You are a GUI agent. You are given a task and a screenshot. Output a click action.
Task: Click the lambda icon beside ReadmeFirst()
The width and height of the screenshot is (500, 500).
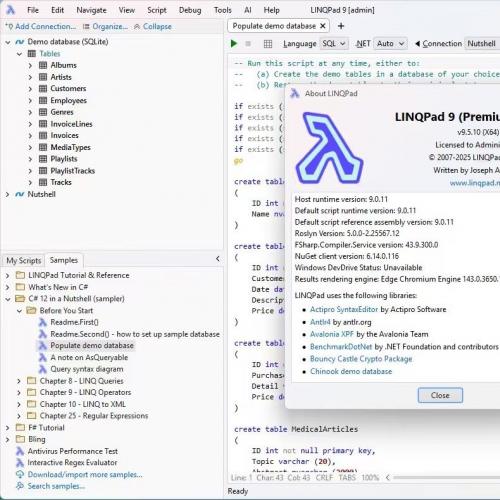point(43,322)
